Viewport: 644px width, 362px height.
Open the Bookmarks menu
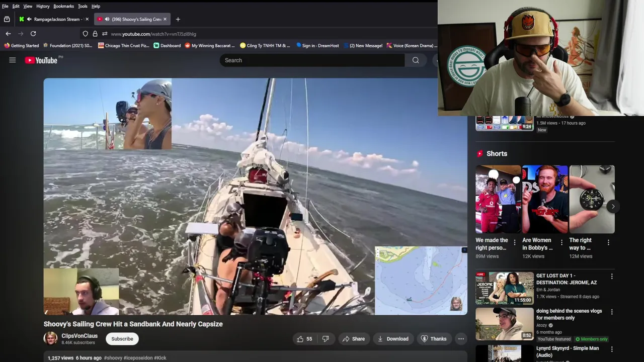(x=64, y=6)
